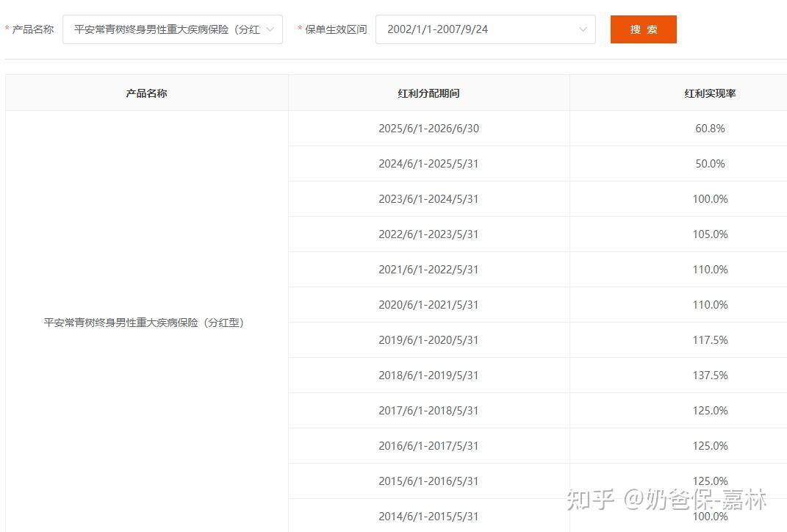This screenshot has width=787, height=532.
Task: Click the 产品名称 label beside the product selector
Action: click(x=32, y=29)
